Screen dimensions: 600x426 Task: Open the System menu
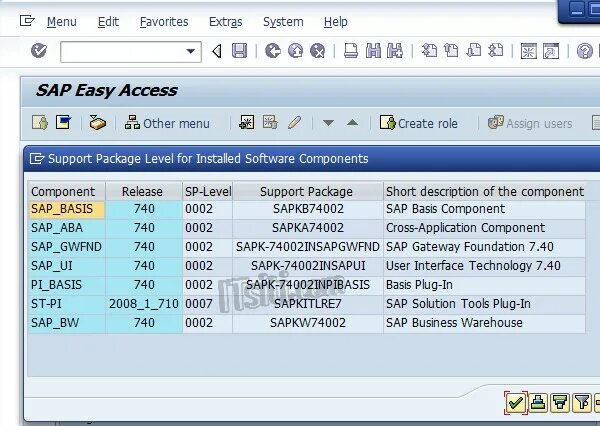[x=283, y=22]
